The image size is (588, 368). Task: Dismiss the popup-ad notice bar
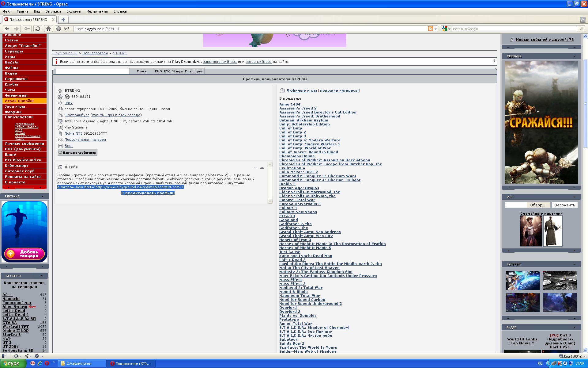click(x=494, y=61)
